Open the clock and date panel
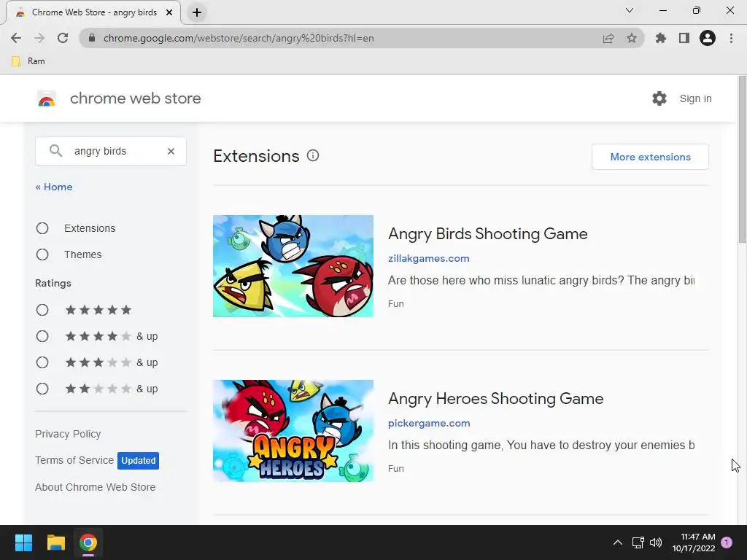Viewport: 747px width, 560px height. 694,542
